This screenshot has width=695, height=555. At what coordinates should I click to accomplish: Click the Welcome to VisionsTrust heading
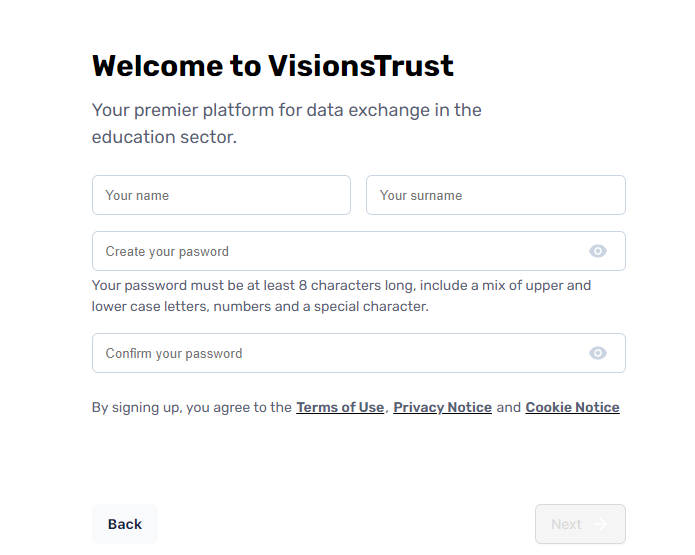(x=273, y=66)
